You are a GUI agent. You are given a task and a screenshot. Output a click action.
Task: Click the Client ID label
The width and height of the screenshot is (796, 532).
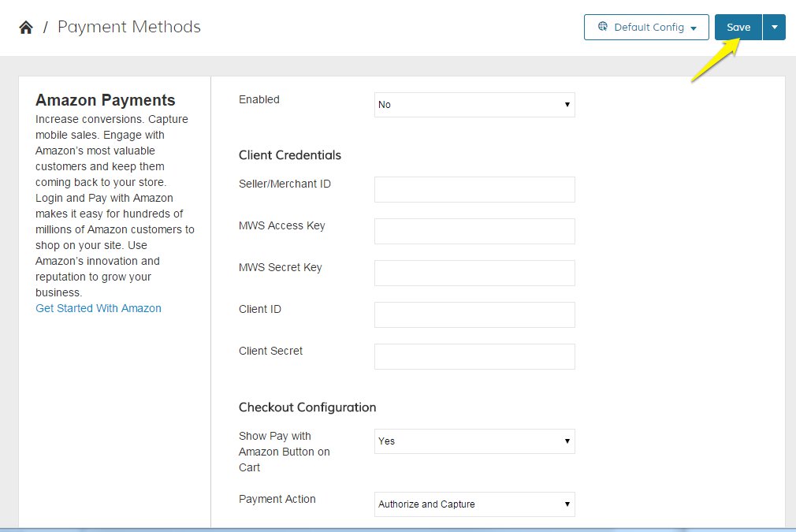coord(260,309)
